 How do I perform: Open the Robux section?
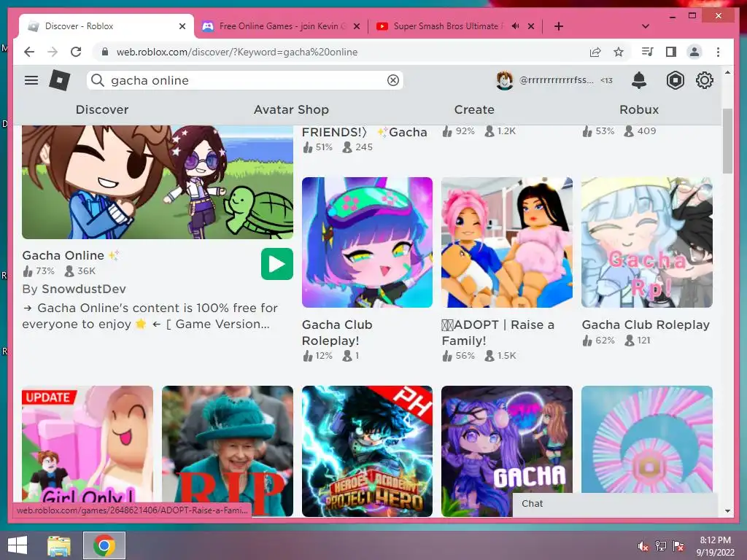pyautogui.click(x=639, y=109)
